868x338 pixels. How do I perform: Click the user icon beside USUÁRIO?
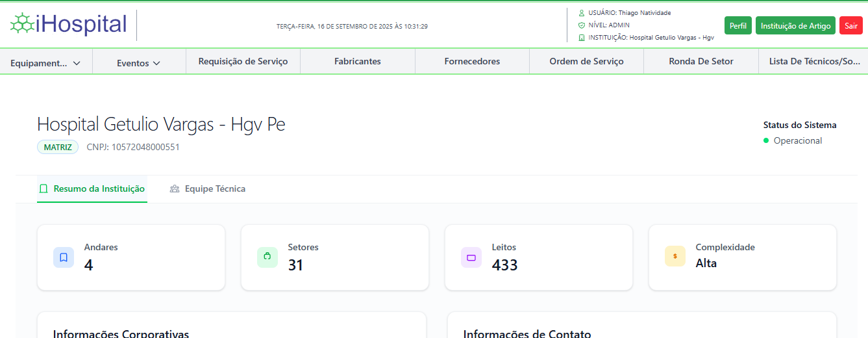click(582, 13)
